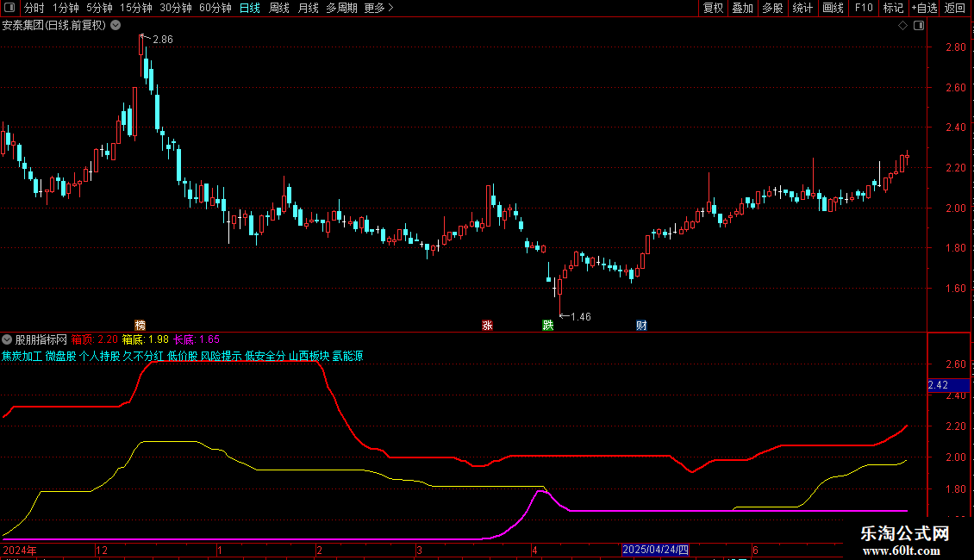Switch to the 60分钟 chart
This screenshot has width=974, height=560.
(x=215, y=8)
